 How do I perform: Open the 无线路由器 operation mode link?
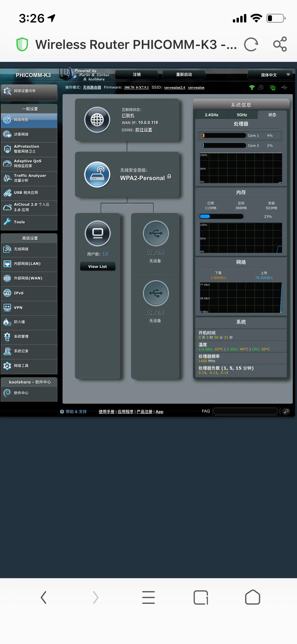(x=92, y=88)
